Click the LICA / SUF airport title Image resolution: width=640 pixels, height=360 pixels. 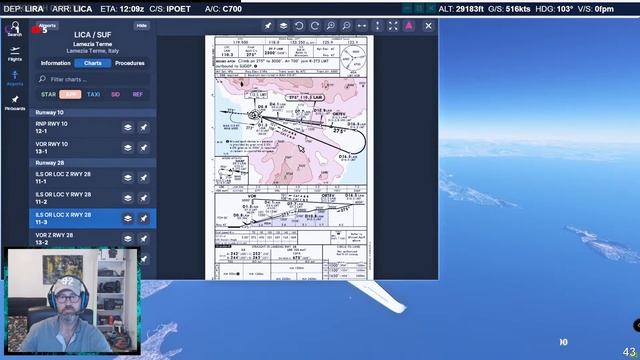[93, 35]
